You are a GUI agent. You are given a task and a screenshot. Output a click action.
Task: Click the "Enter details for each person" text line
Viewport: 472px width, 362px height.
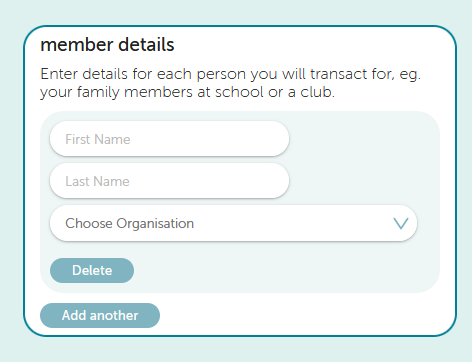(x=230, y=74)
